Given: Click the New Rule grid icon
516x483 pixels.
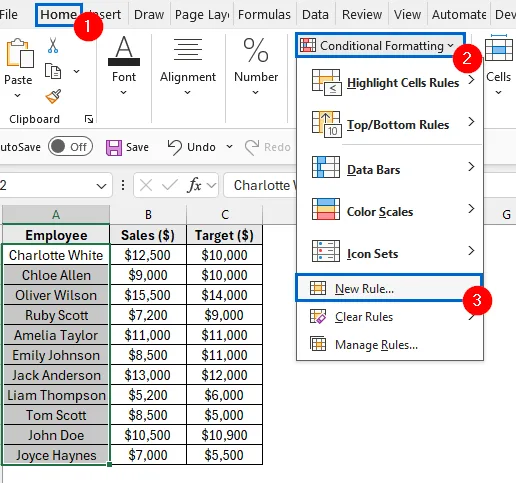Looking at the screenshot, I should click(x=318, y=288).
